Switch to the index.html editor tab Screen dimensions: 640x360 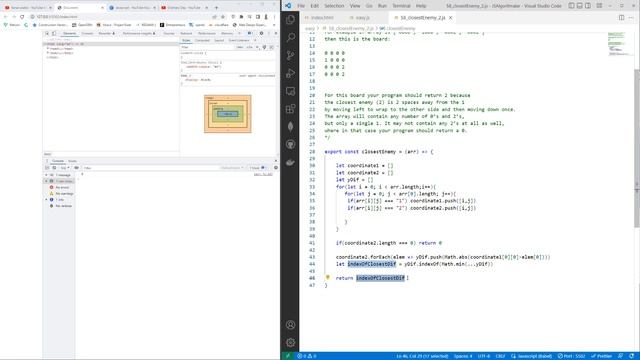(x=322, y=18)
